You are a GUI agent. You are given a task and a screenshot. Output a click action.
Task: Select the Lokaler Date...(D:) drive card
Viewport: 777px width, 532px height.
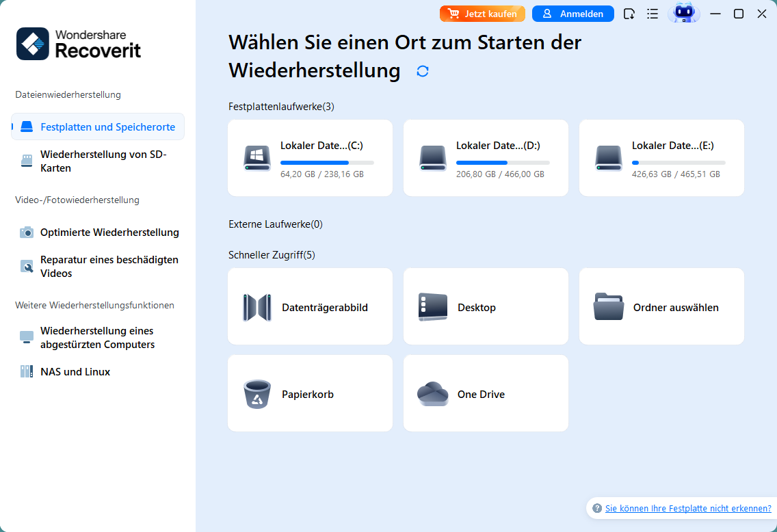pos(486,158)
